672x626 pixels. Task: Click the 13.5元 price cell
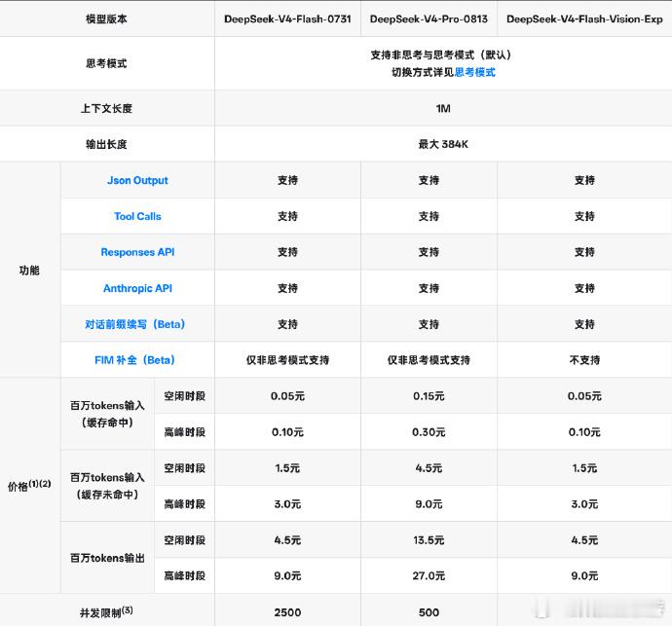(x=429, y=540)
